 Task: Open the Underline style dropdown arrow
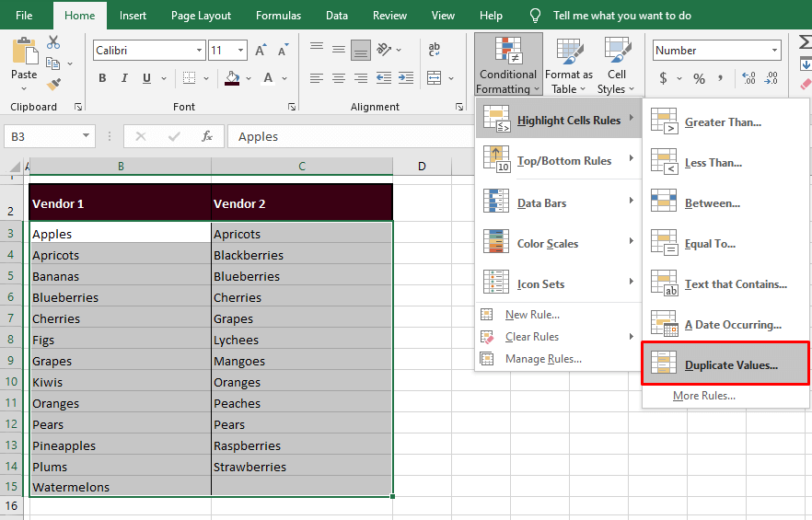click(164, 79)
